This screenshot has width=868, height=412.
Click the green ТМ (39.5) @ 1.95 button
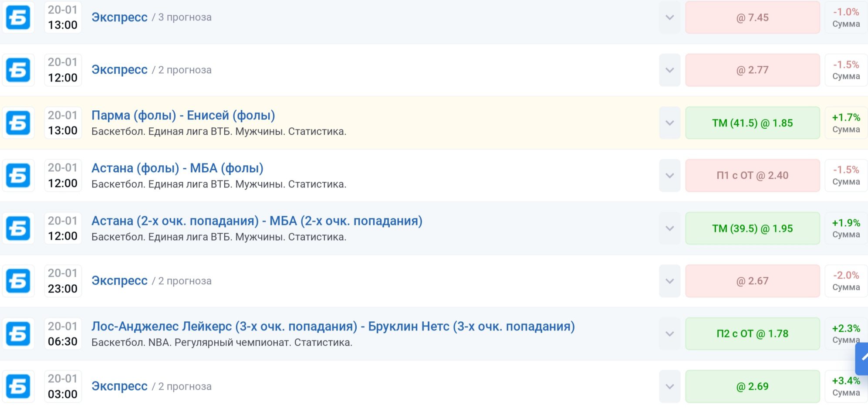(x=753, y=228)
